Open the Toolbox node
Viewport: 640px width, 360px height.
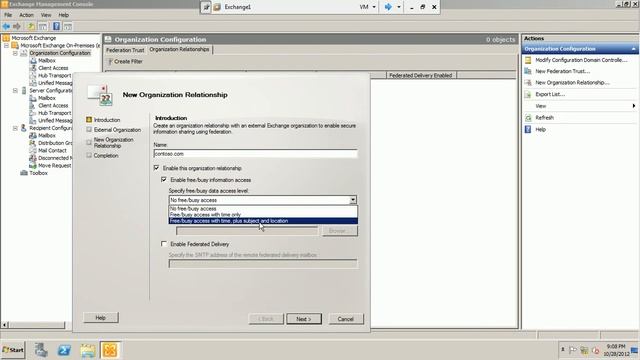click(38, 173)
